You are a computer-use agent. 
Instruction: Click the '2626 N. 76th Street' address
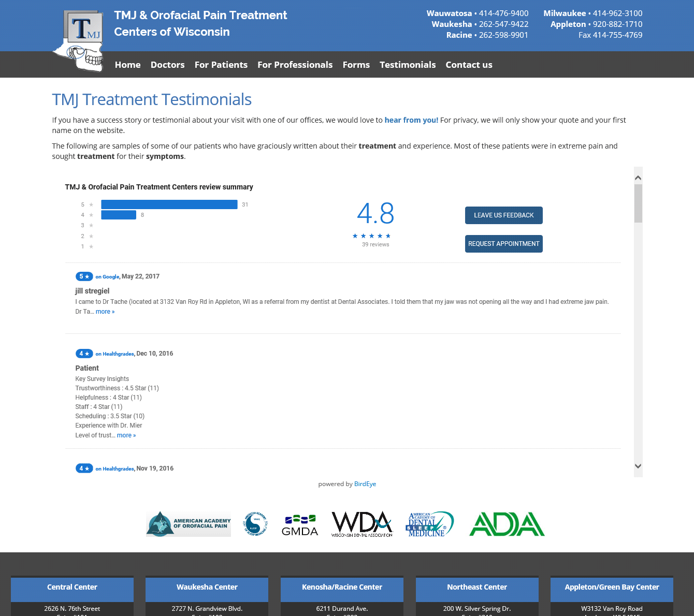(x=72, y=609)
